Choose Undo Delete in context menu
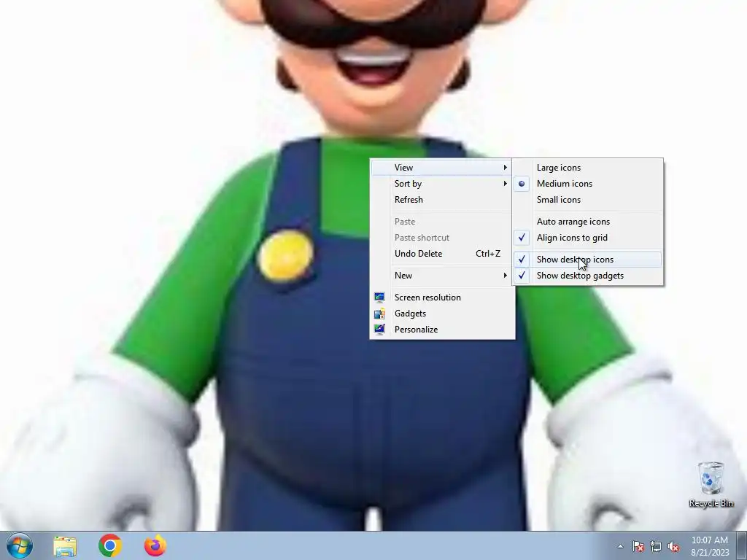747x560 pixels. click(x=442, y=254)
